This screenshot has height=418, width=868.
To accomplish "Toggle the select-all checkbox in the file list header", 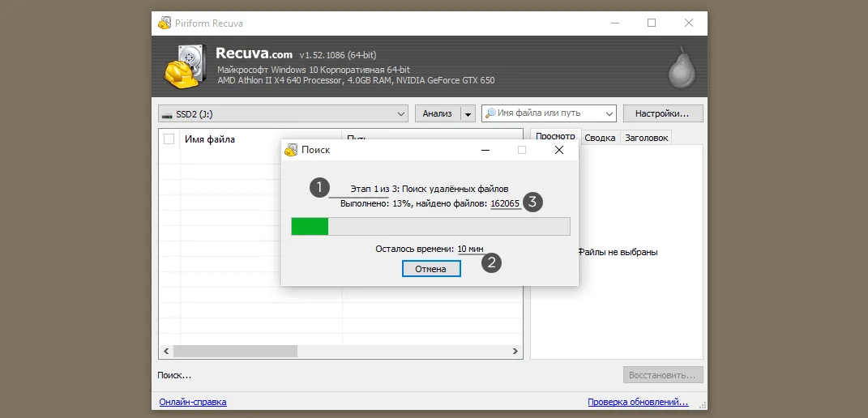I will tap(169, 139).
